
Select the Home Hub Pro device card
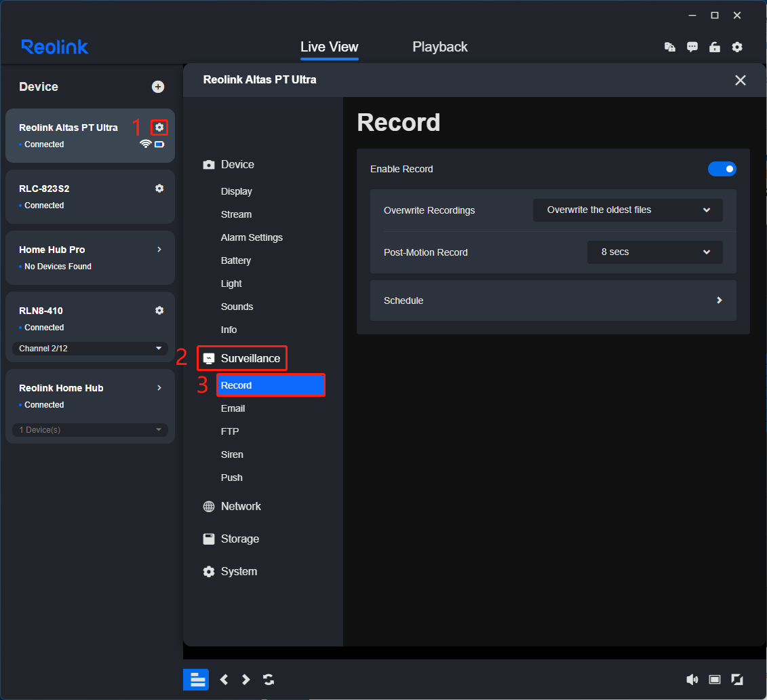90,258
